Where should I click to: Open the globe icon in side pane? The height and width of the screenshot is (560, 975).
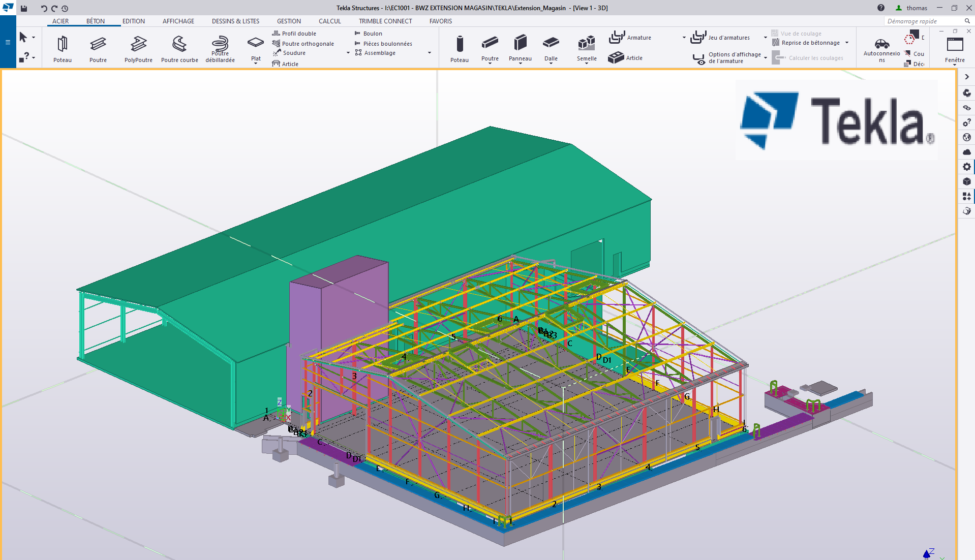click(967, 137)
